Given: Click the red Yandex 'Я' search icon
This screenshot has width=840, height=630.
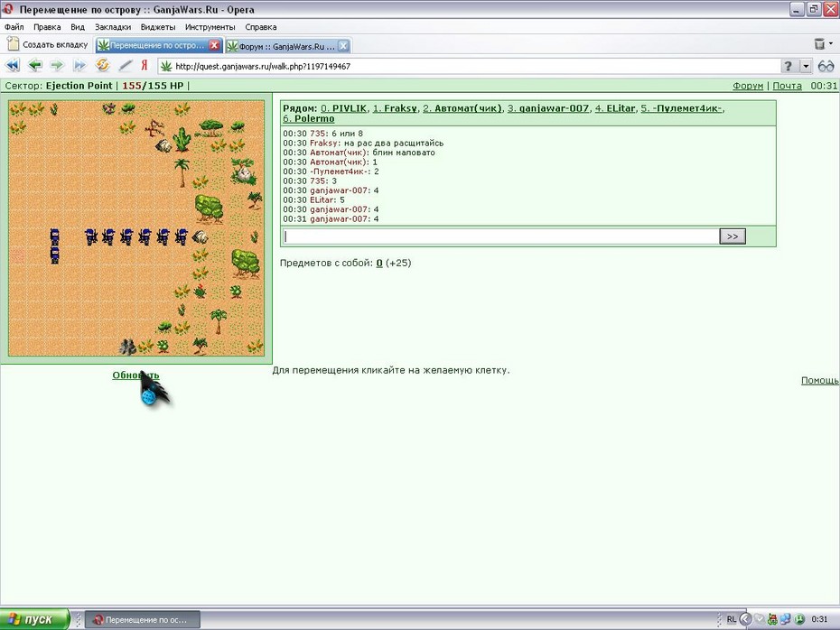Looking at the screenshot, I should coord(145,66).
